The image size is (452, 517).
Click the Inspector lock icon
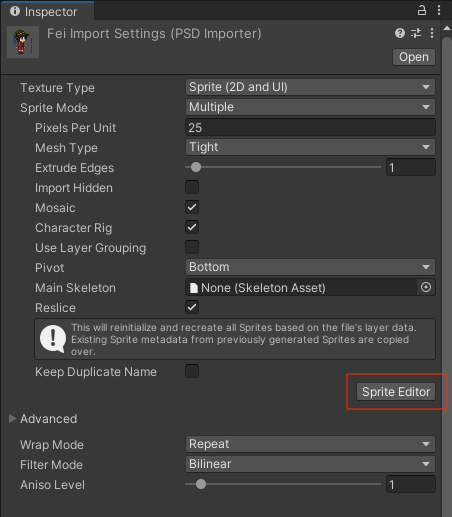(422, 10)
